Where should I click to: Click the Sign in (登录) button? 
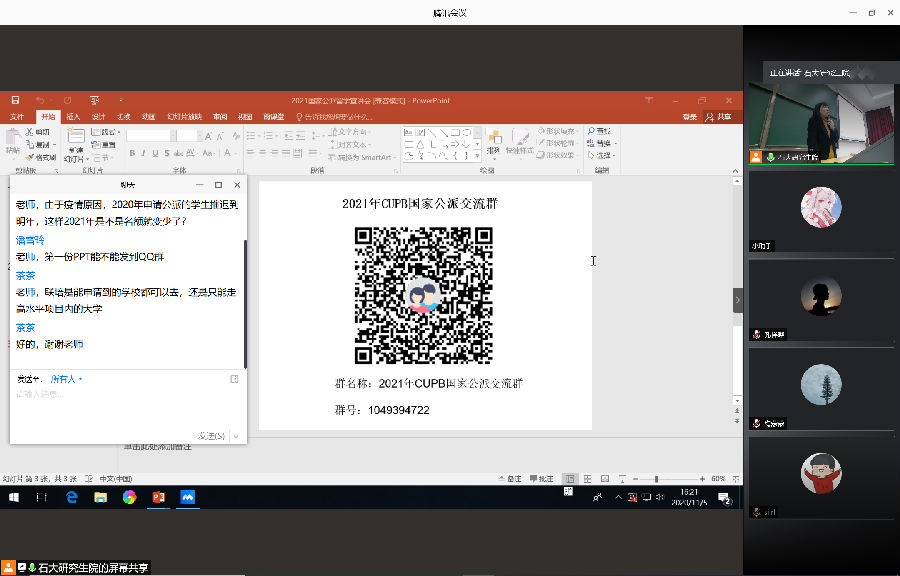pyautogui.click(x=689, y=116)
